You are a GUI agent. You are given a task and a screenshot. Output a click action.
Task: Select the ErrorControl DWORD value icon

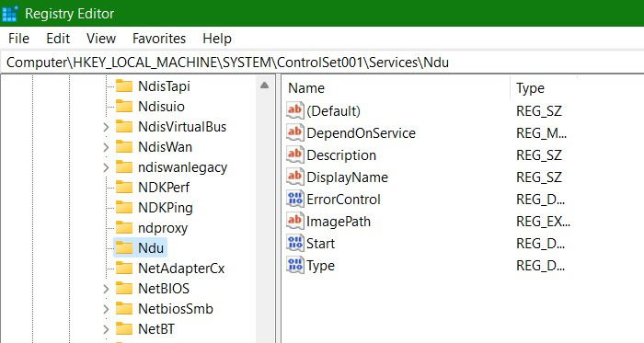coord(295,199)
